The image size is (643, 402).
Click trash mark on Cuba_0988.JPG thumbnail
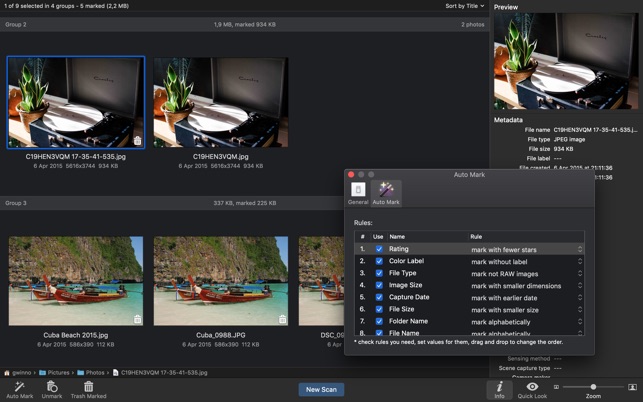click(x=283, y=319)
